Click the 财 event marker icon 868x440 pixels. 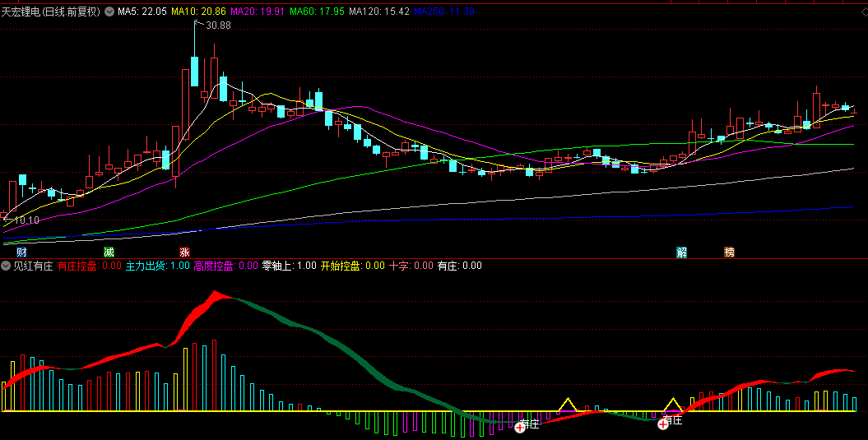(21, 252)
